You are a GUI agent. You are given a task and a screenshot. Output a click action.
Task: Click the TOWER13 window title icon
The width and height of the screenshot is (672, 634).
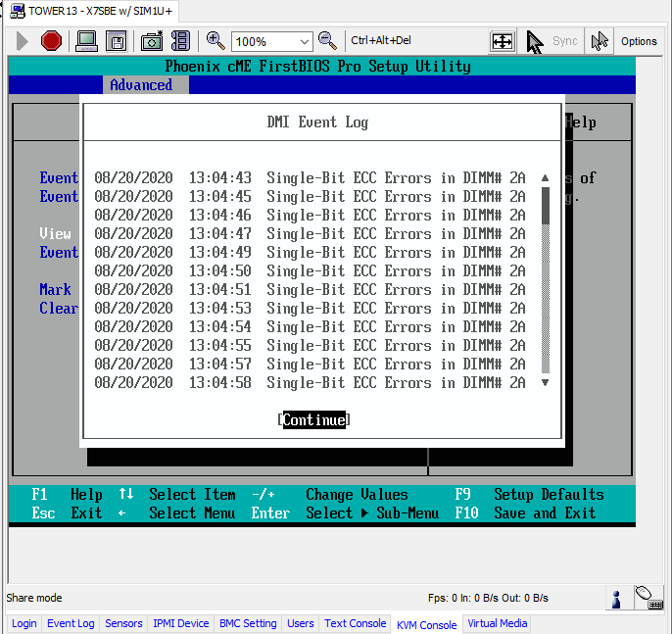(18, 11)
